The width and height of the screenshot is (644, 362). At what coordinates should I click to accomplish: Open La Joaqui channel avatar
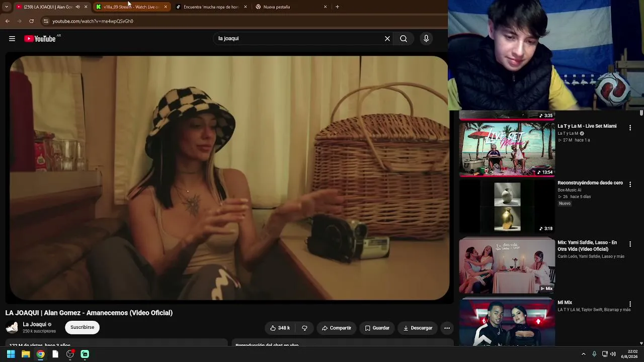(x=12, y=327)
